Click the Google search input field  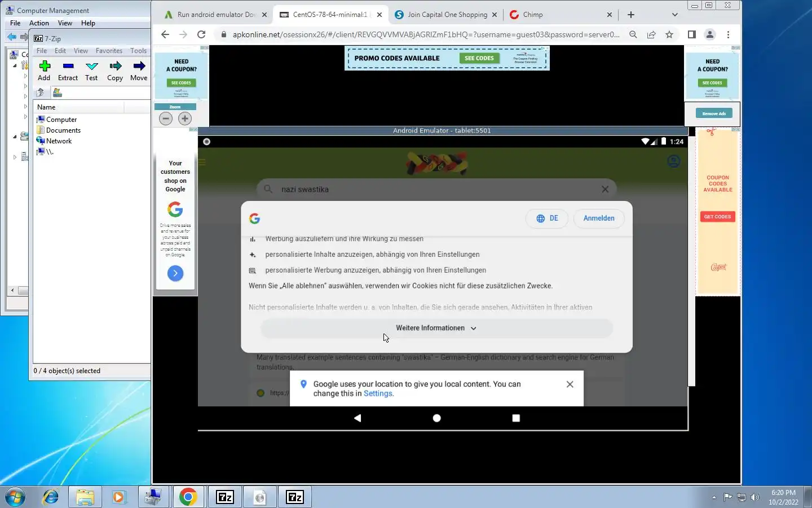click(437, 190)
